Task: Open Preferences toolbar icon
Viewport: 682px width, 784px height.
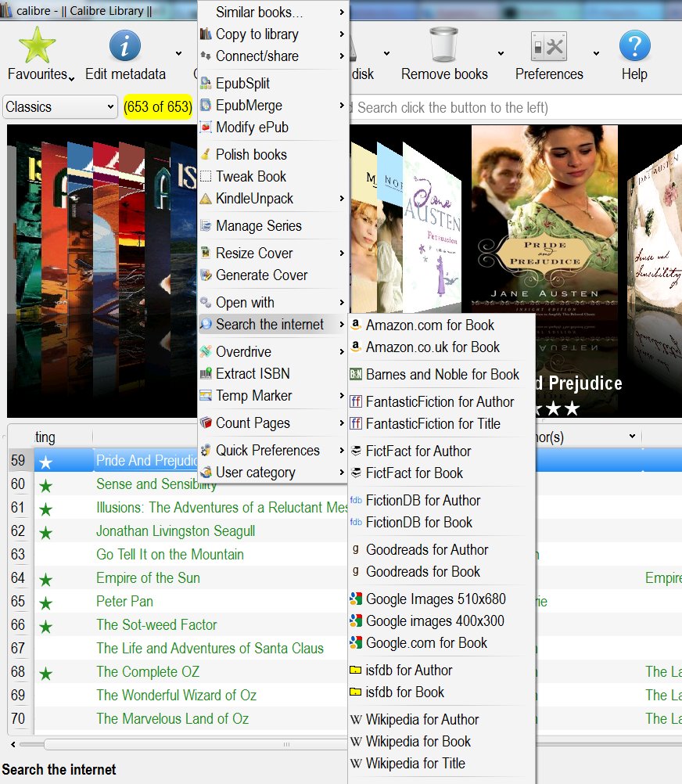Action: click(548, 46)
